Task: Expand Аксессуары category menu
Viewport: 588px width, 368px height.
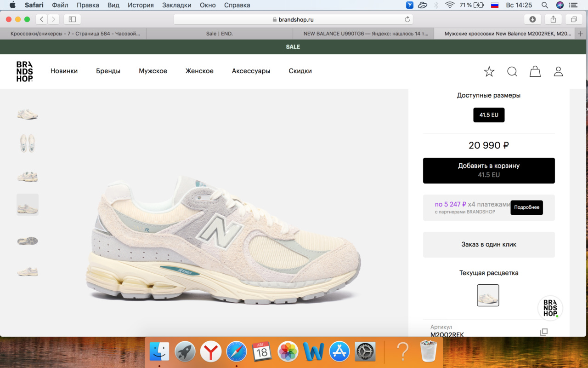Action: pos(251,71)
